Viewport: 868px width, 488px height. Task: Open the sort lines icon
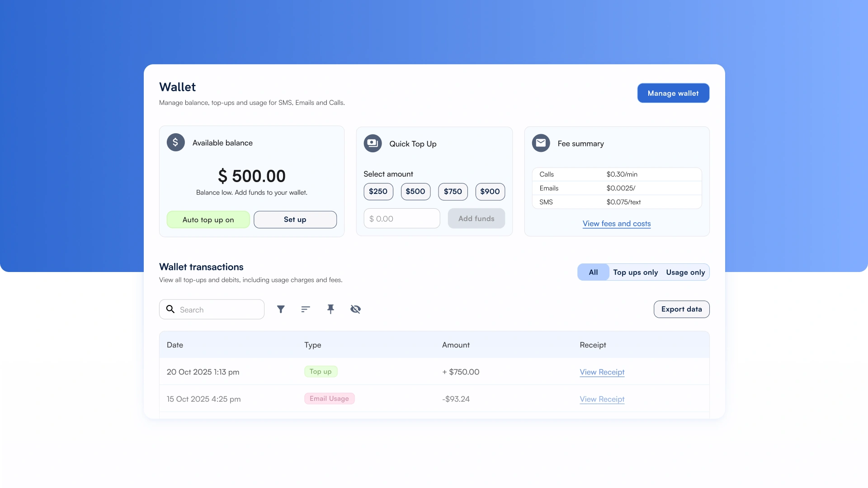pos(306,309)
